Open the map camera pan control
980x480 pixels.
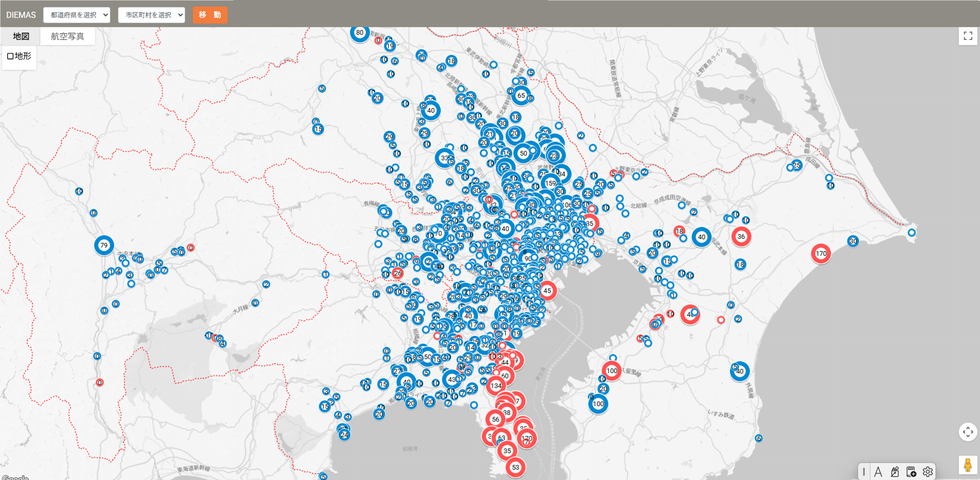pos(968,432)
